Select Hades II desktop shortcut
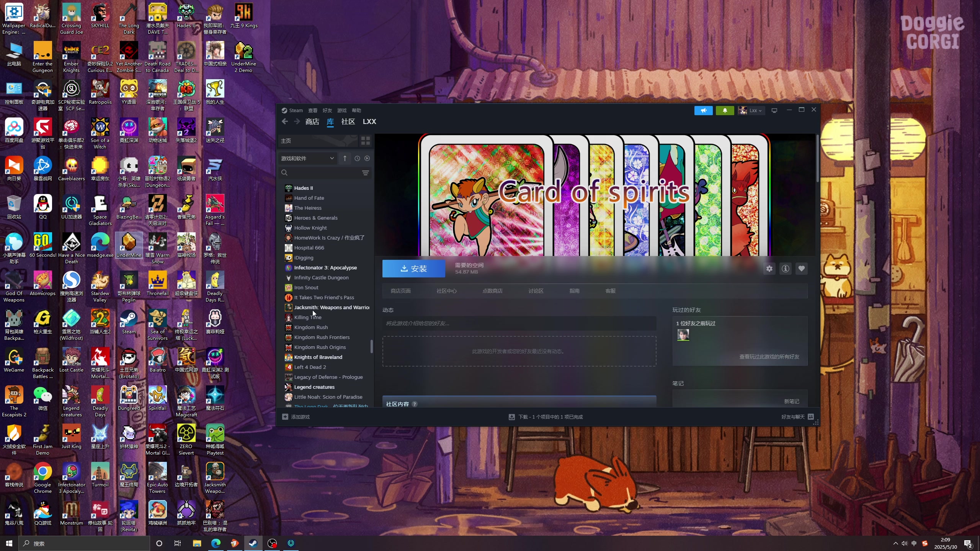Screen dimensions: 980x551 tap(186, 16)
